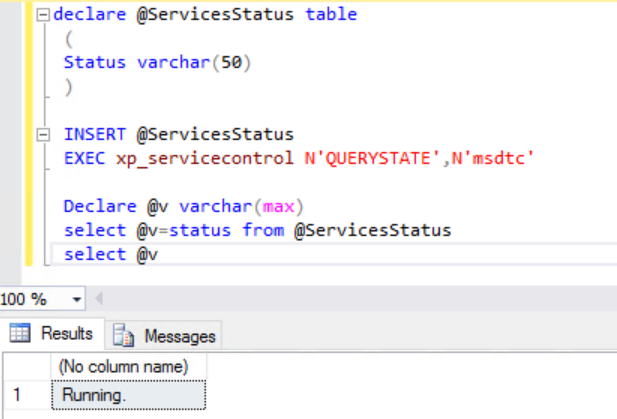Collapse the INSERT @ServicesStatus code block
This screenshot has height=419, width=617.
[x=43, y=135]
